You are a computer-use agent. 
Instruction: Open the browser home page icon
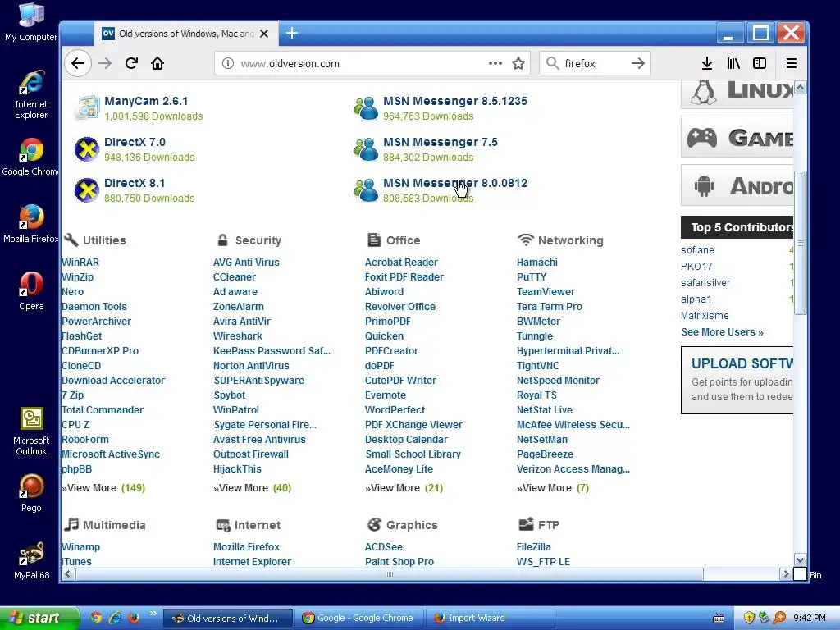coord(157,63)
